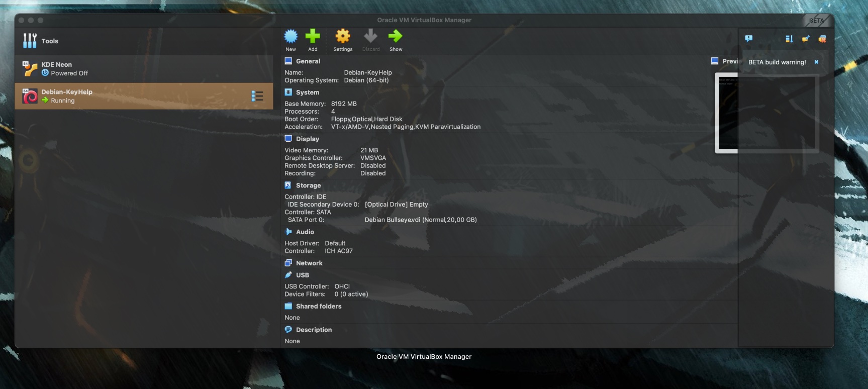The image size is (868, 389).
Task: Click the Storage section icon
Action: [288, 185]
